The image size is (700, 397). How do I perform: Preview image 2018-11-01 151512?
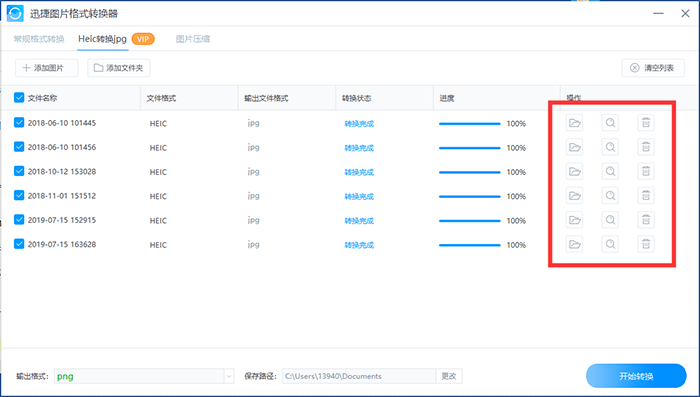tap(610, 196)
